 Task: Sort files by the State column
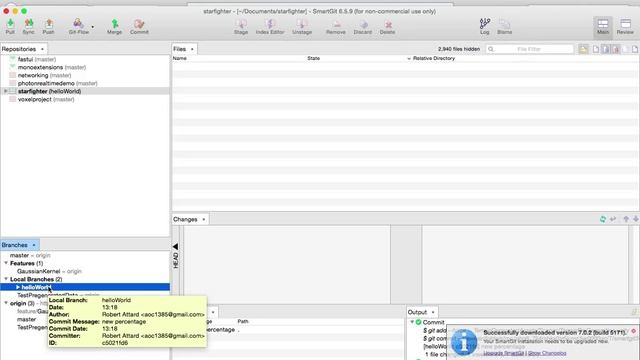(x=313, y=58)
